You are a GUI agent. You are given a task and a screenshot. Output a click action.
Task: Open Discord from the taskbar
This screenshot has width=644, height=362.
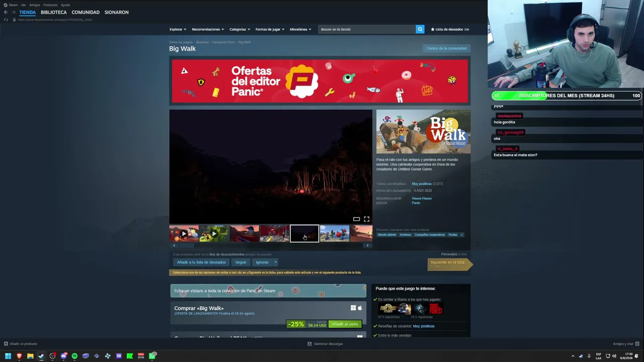coord(63,356)
